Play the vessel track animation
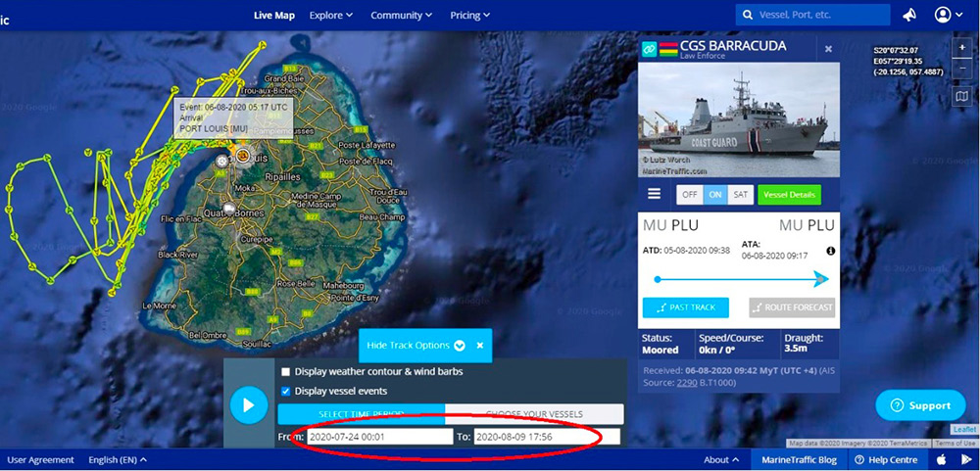Screen dimensions: 980x471 249,403
